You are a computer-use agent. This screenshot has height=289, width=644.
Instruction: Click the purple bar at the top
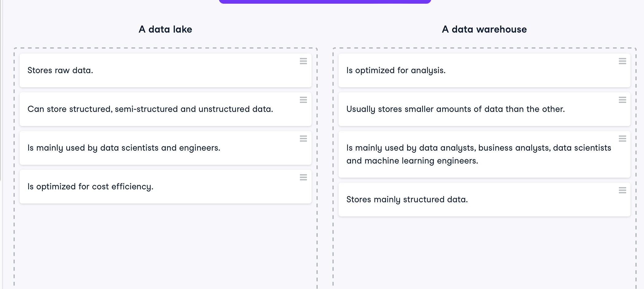325,2
